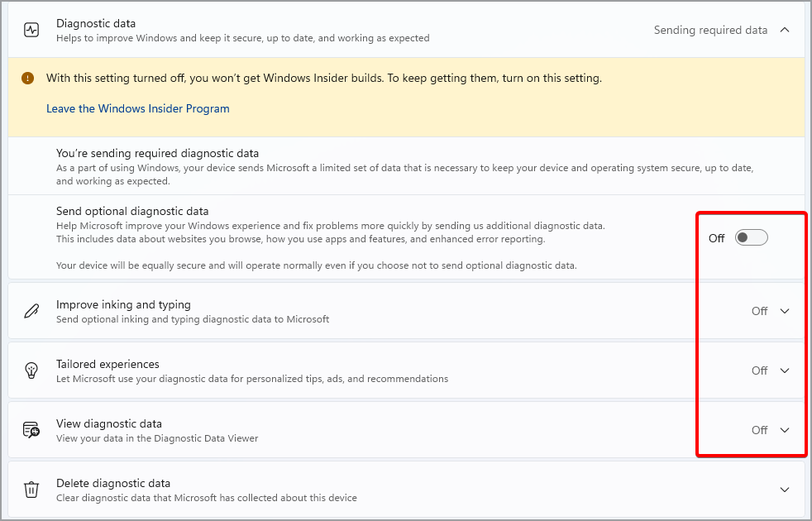Expand the Delete diagnostic data chevron
The height and width of the screenshot is (521, 812).
tap(785, 490)
